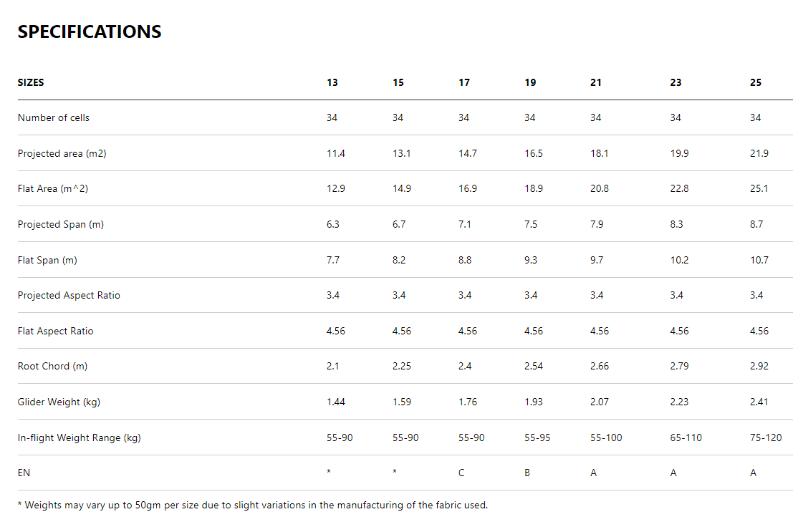Click the 'Number of cells' row label
Image resolution: width=793 pixels, height=532 pixels.
(x=54, y=117)
